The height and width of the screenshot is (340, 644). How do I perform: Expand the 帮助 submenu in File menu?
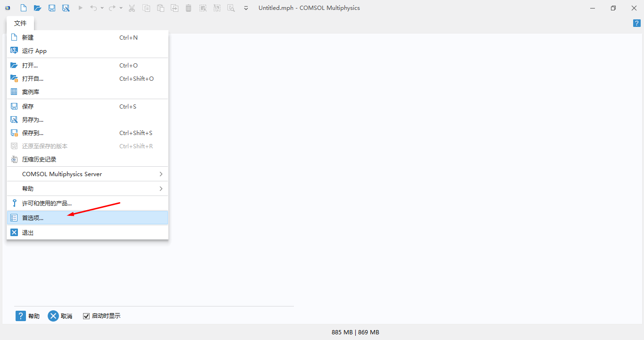(87, 189)
